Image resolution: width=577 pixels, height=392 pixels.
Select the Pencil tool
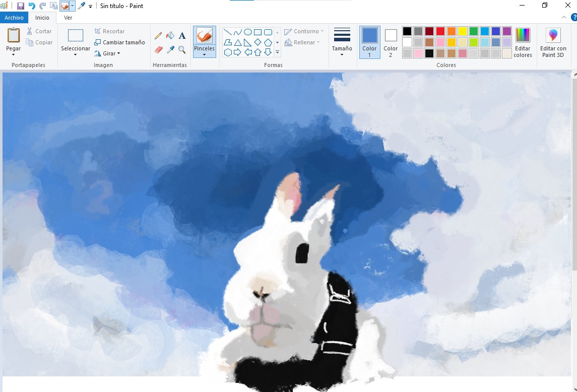(158, 36)
